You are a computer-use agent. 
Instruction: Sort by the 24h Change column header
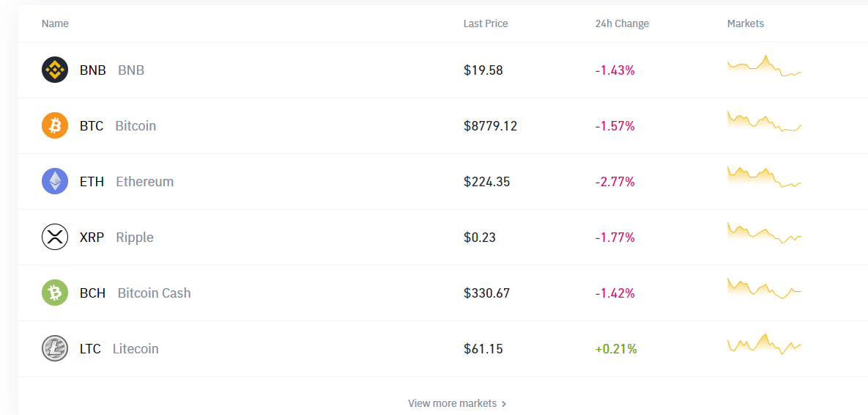click(622, 23)
